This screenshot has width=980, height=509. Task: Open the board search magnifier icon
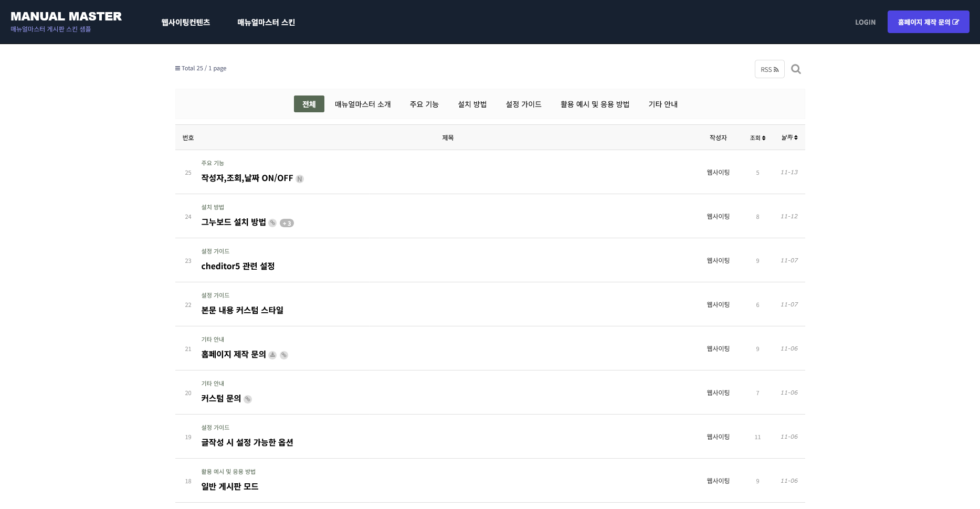796,69
